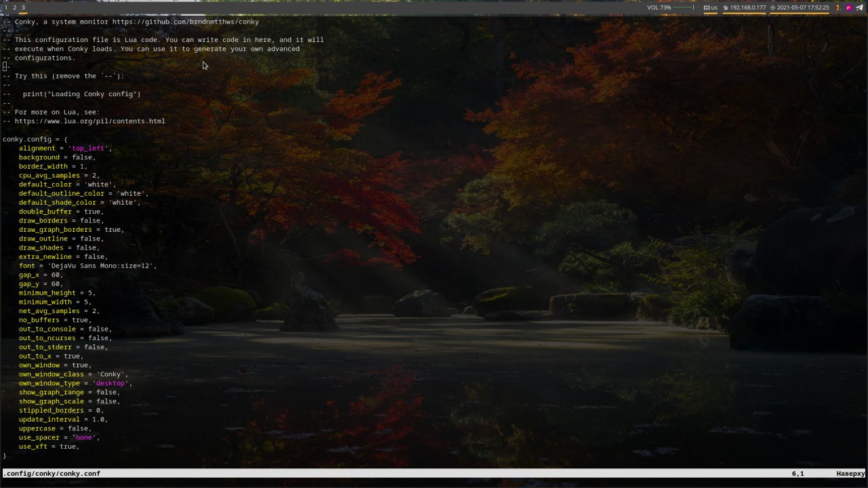Click the out_to_ncurses setting
The width and height of the screenshot is (868, 488).
coord(65,338)
